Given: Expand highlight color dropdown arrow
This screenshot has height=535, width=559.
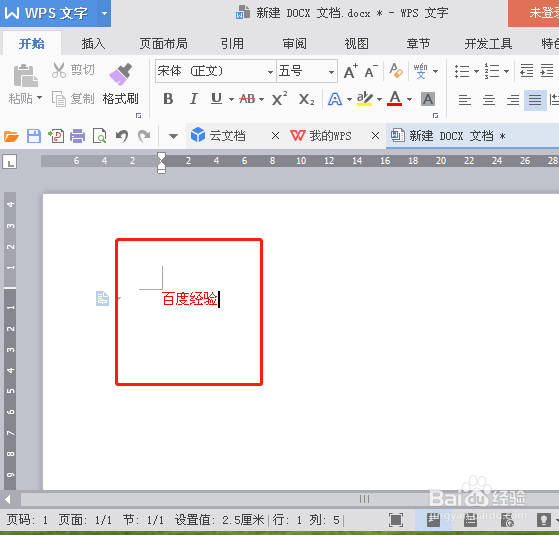Looking at the screenshot, I should 379,99.
